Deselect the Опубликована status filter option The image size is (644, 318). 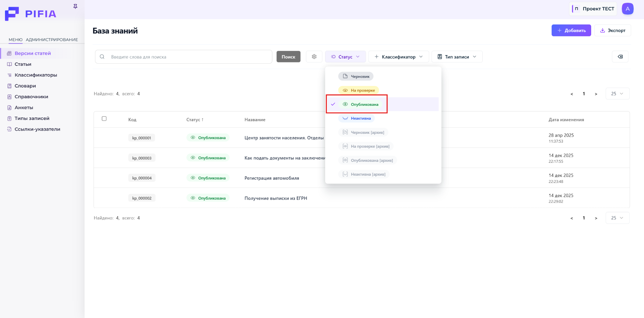(364, 105)
